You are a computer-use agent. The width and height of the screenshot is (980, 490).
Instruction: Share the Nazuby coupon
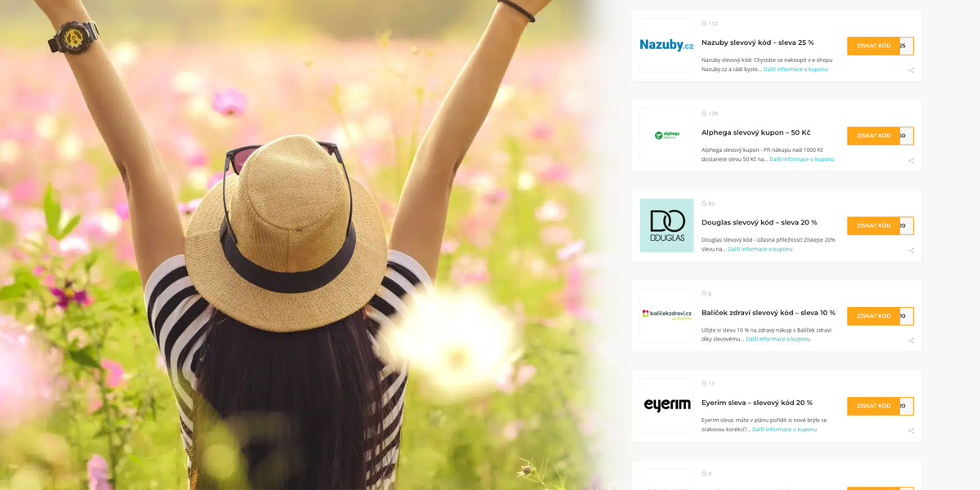[911, 70]
